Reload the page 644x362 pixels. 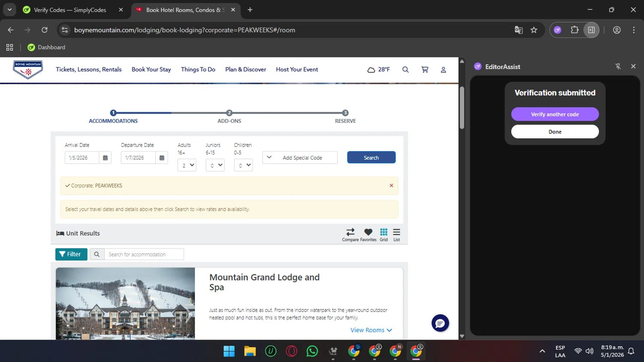click(x=45, y=30)
